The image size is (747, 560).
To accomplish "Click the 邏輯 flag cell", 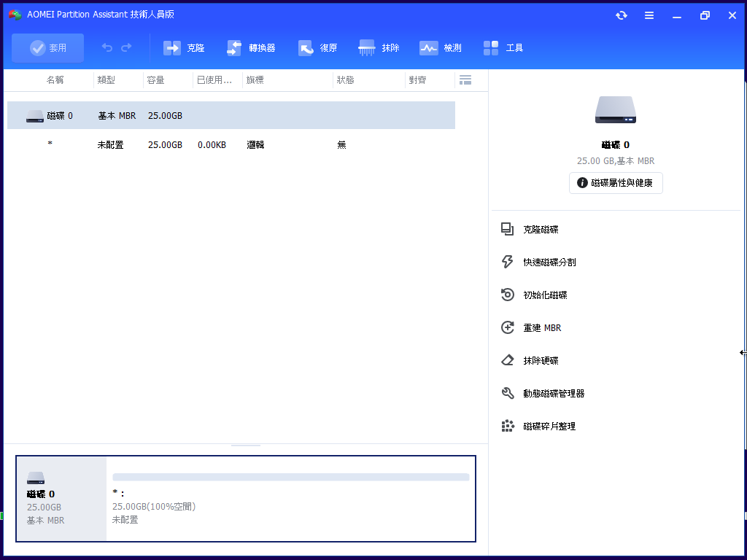I will (255, 145).
